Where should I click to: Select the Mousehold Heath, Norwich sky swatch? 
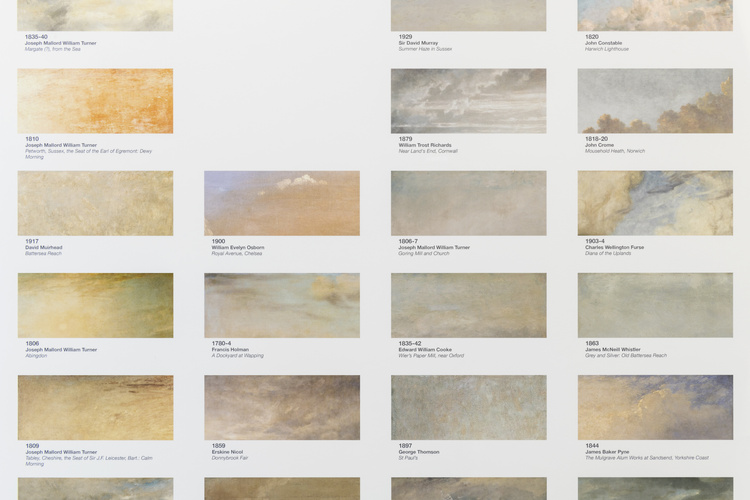[x=655, y=101]
